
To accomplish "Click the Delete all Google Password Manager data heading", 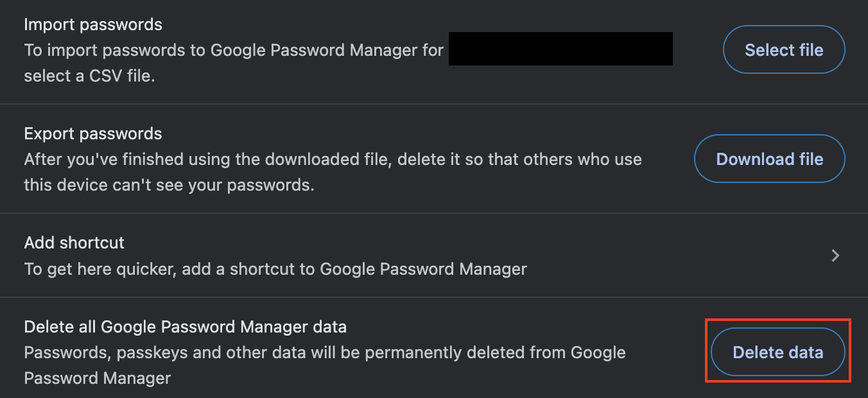I will click(x=185, y=327).
